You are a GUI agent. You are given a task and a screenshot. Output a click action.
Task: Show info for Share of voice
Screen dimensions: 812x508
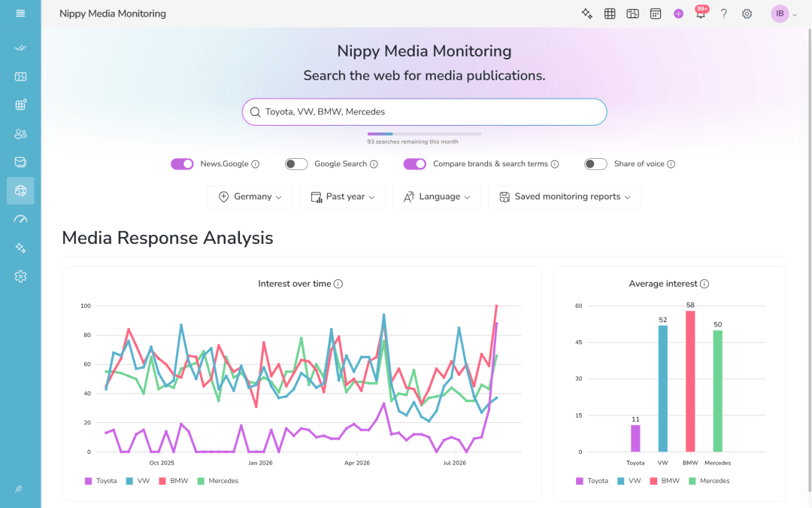pos(671,164)
